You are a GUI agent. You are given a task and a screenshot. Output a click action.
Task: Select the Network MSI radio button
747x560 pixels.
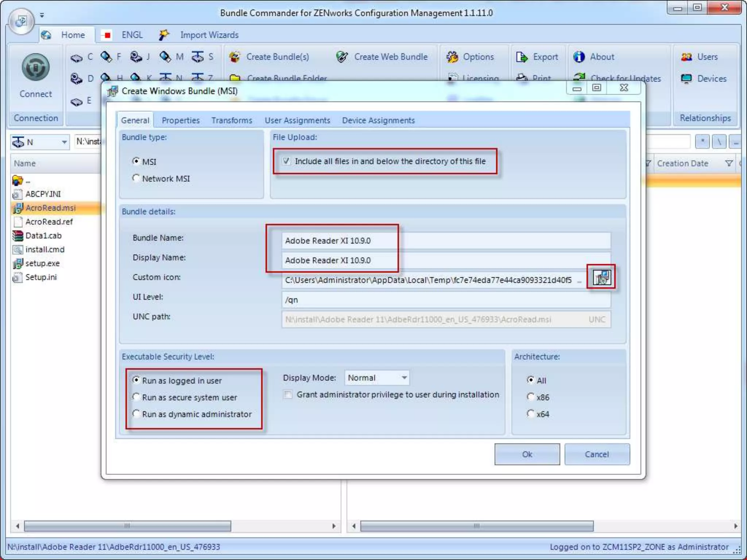136,178
